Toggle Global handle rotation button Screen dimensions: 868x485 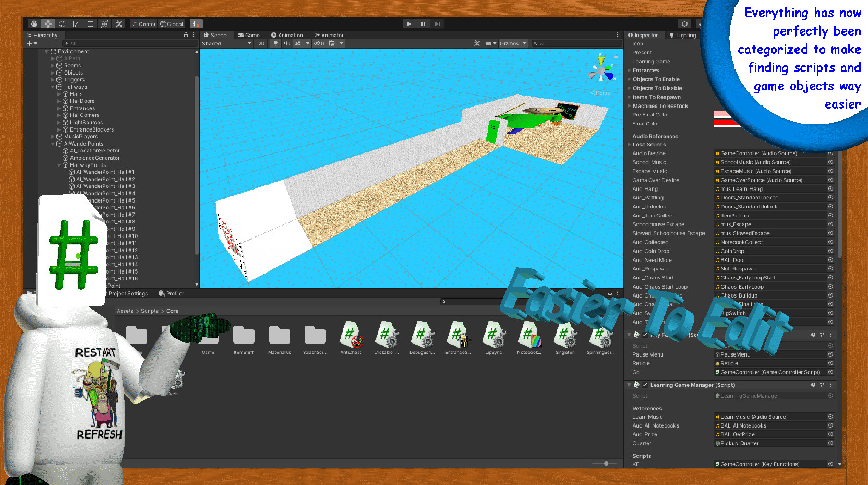point(172,24)
